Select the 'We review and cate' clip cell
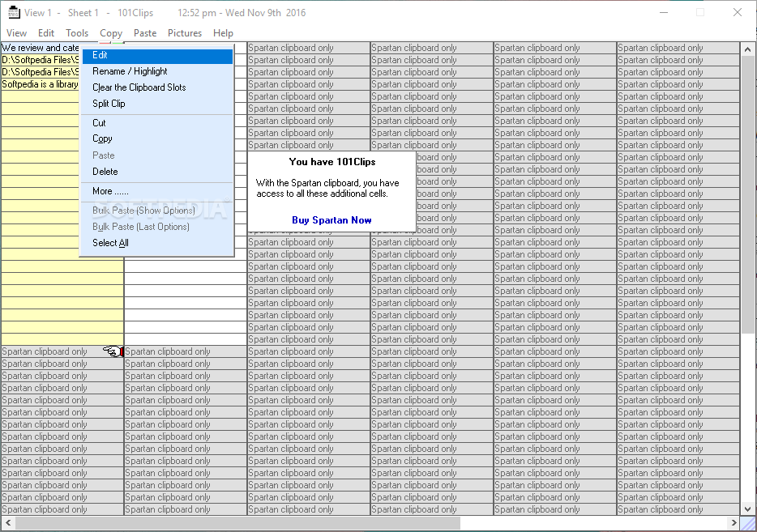The image size is (757, 532). tap(40, 48)
